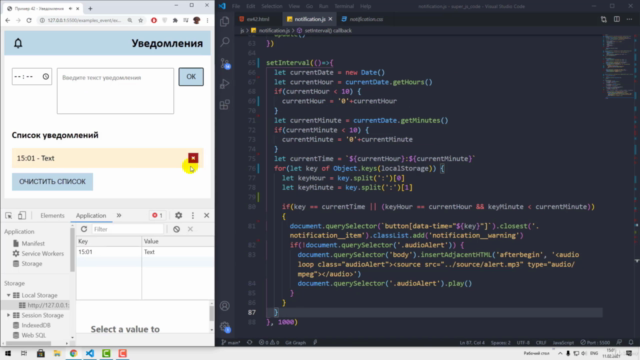Open Selection menu in VS Code

[271, 6]
